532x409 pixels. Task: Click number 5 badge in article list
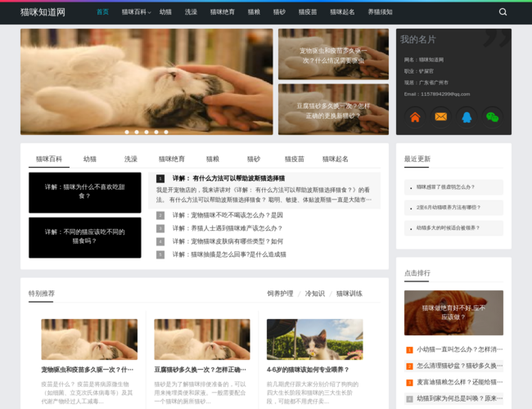click(x=160, y=254)
